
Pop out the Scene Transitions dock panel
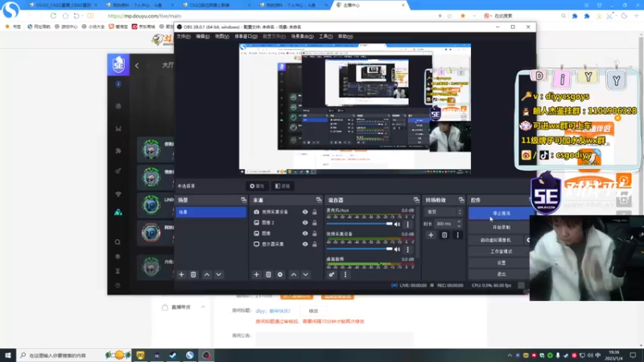(461, 200)
